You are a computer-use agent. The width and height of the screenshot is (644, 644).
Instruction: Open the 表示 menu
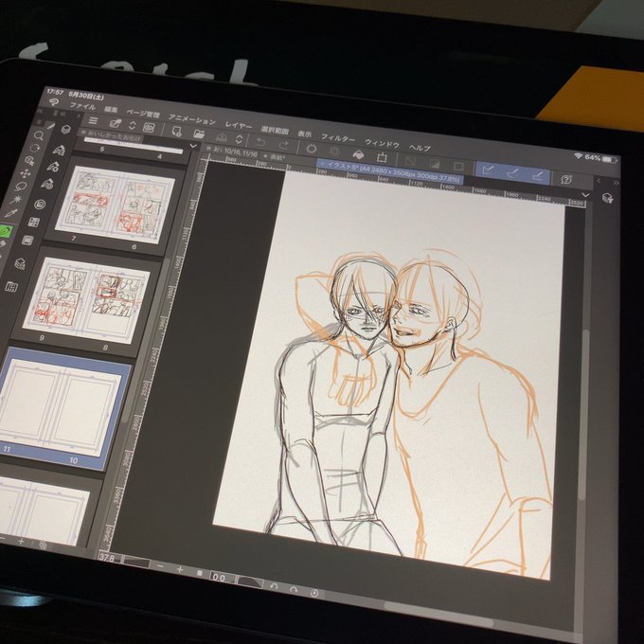click(304, 134)
